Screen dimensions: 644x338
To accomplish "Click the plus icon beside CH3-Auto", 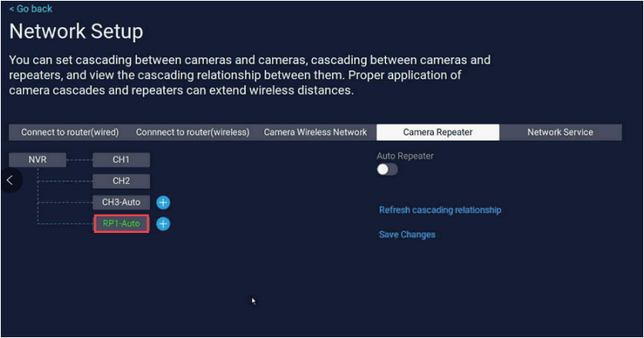I will click(x=163, y=203).
